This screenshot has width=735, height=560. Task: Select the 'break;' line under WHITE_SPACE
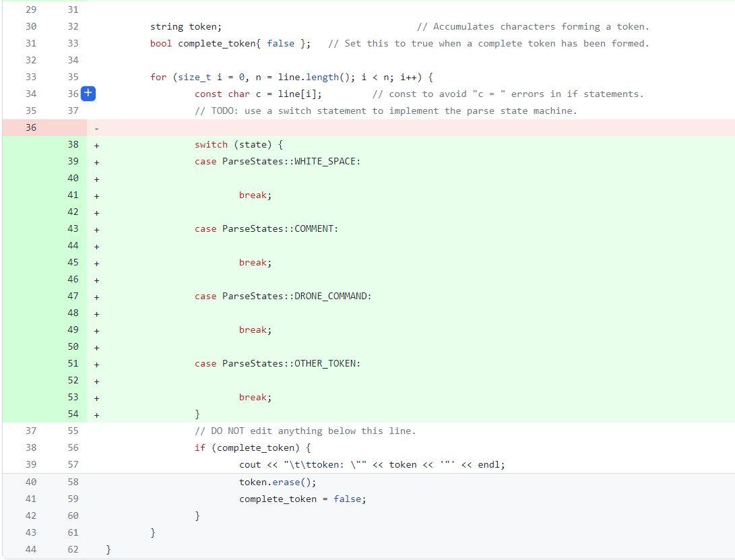pos(255,195)
